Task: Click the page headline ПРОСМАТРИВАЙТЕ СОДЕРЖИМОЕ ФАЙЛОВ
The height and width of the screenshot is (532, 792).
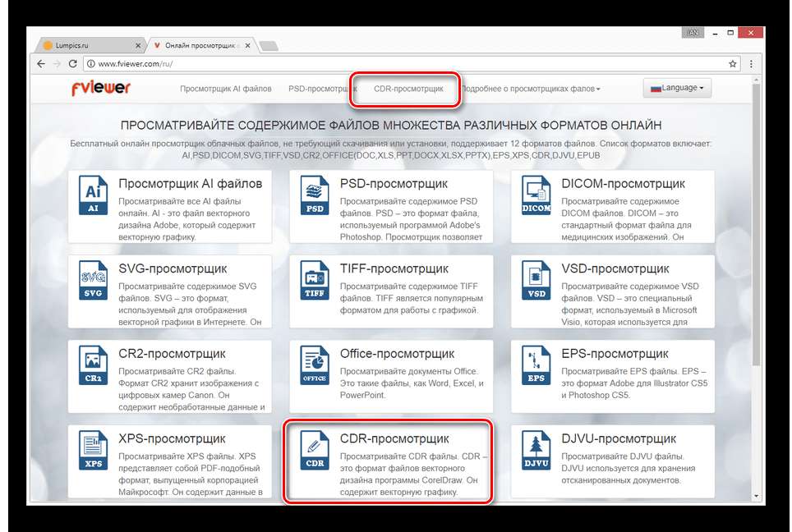Action: (x=391, y=125)
